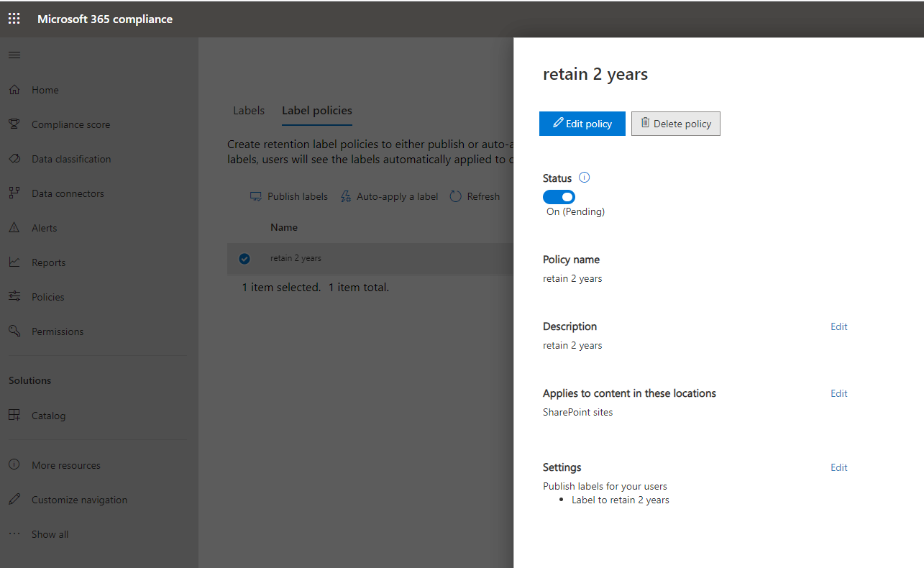The width and height of the screenshot is (924, 568).
Task: Click the Alerts triangle icon
Action: (x=14, y=228)
